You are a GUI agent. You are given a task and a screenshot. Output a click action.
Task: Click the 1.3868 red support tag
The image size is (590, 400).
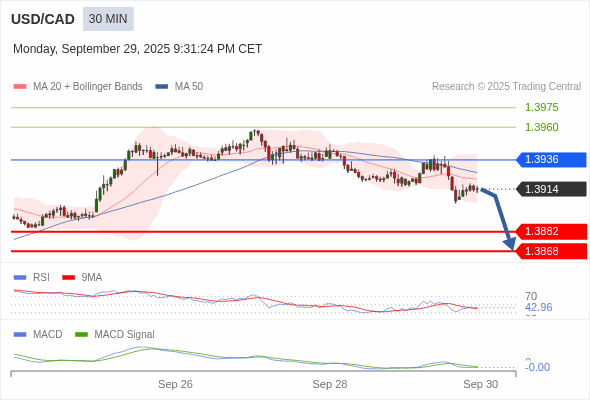click(x=551, y=251)
